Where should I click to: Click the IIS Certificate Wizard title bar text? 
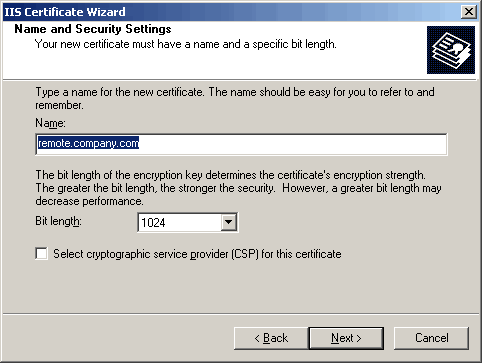(65, 12)
